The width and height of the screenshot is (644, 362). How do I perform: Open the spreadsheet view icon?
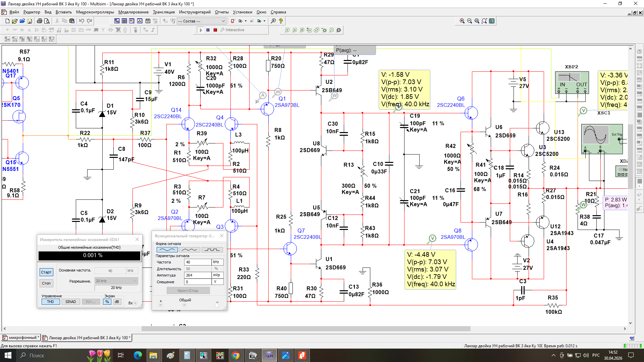[x=124, y=21]
